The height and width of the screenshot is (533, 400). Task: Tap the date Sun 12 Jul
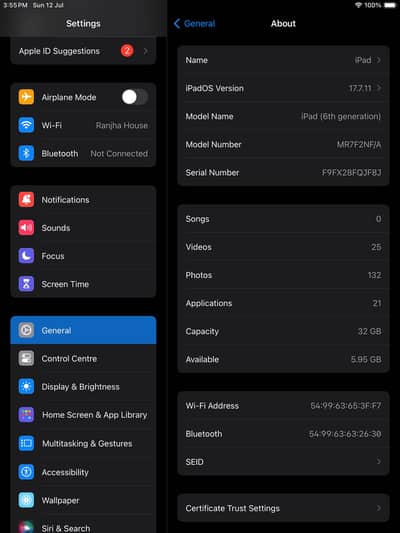click(x=48, y=5)
